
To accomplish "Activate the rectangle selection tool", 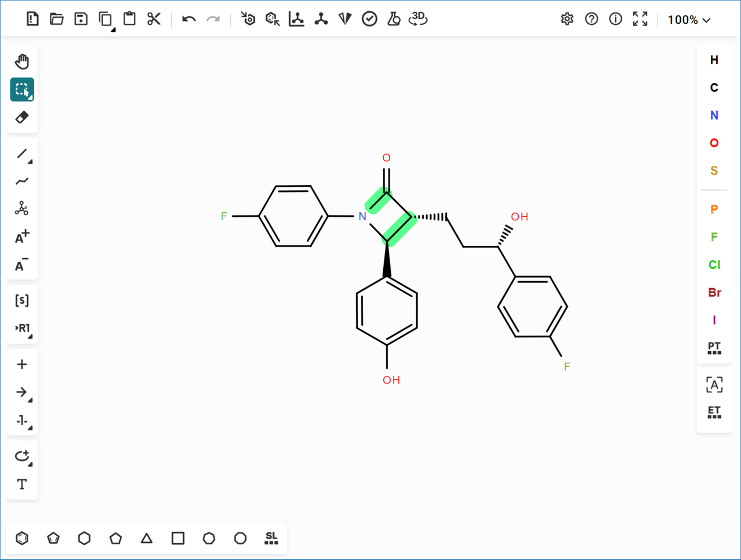I will click(22, 90).
